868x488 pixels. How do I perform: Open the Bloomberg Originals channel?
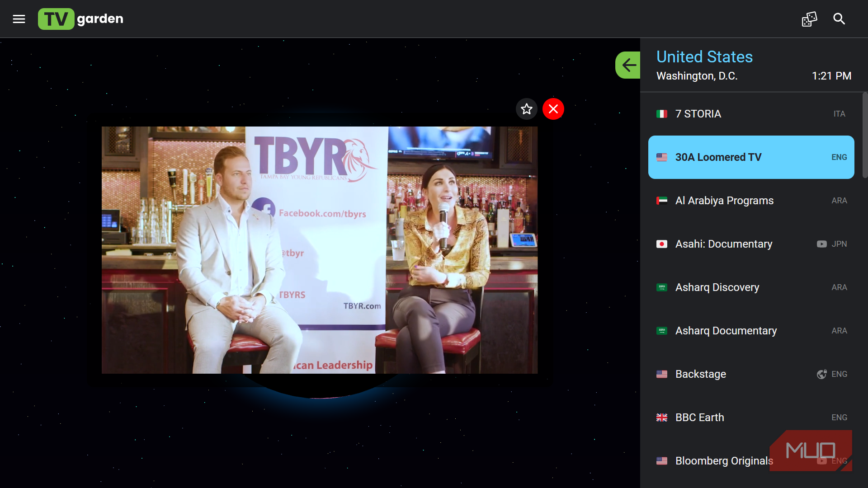[751, 461]
